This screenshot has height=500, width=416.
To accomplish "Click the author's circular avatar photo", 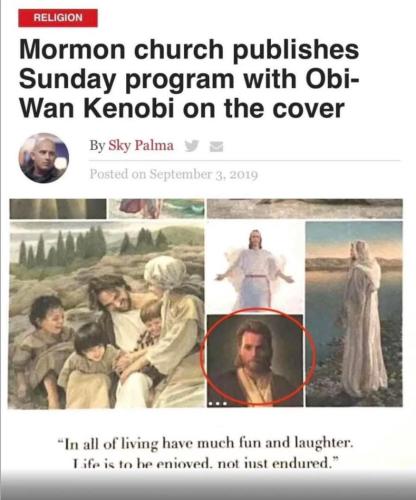I will pos(44,158).
